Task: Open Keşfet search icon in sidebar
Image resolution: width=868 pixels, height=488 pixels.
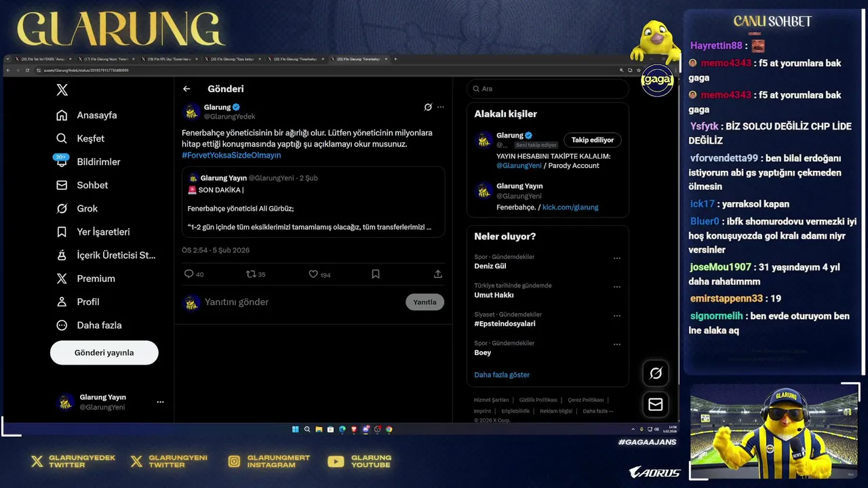Action: (x=62, y=138)
